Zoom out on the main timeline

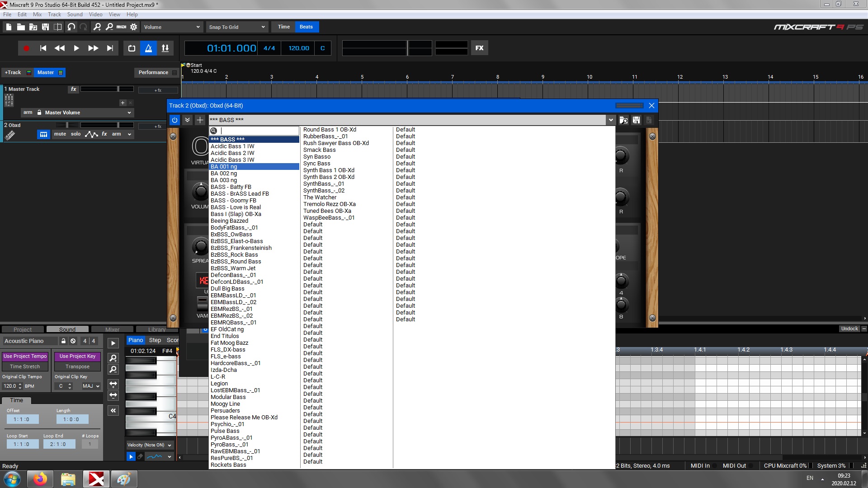coord(109,27)
